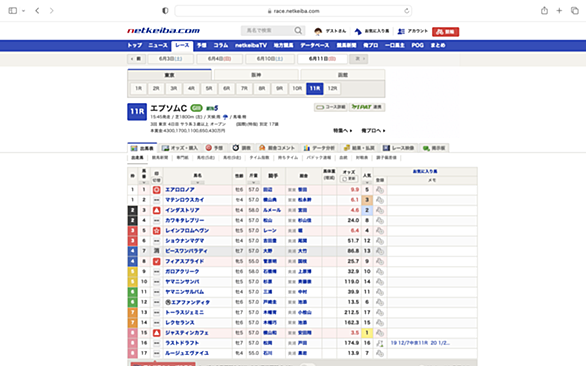This screenshot has width=586, height=366.
Task: Open the IPAT link button
Action: 367,107
